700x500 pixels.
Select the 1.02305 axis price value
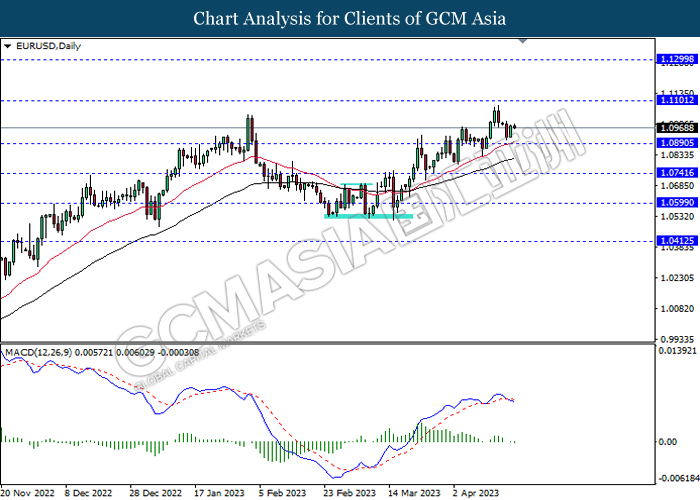(677, 278)
